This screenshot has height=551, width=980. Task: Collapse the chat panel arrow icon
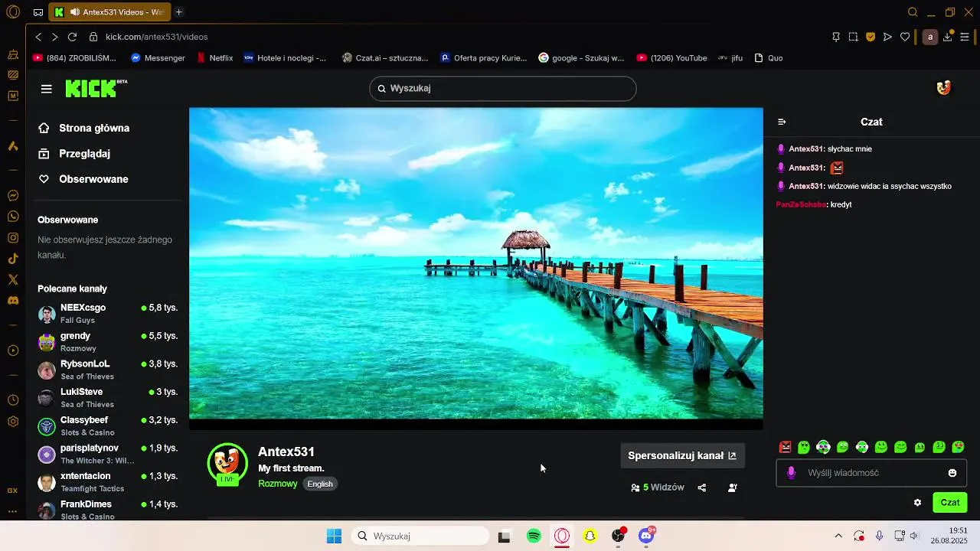point(782,122)
